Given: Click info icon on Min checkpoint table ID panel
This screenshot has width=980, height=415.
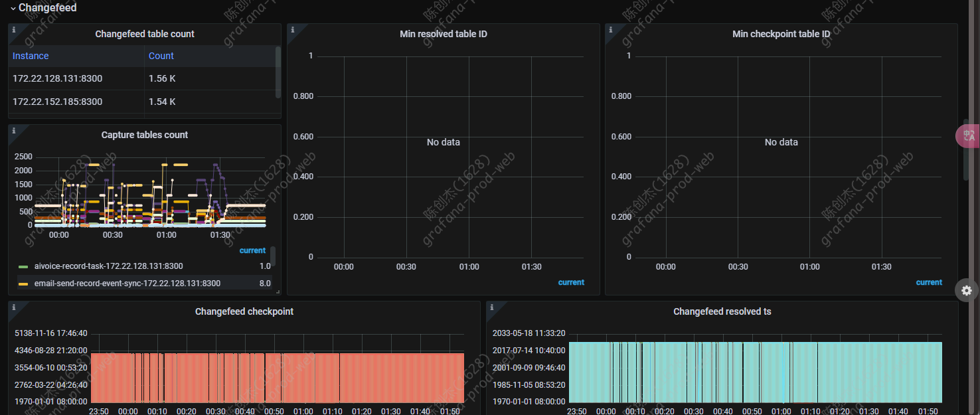Looking at the screenshot, I should [x=610, y=29].
